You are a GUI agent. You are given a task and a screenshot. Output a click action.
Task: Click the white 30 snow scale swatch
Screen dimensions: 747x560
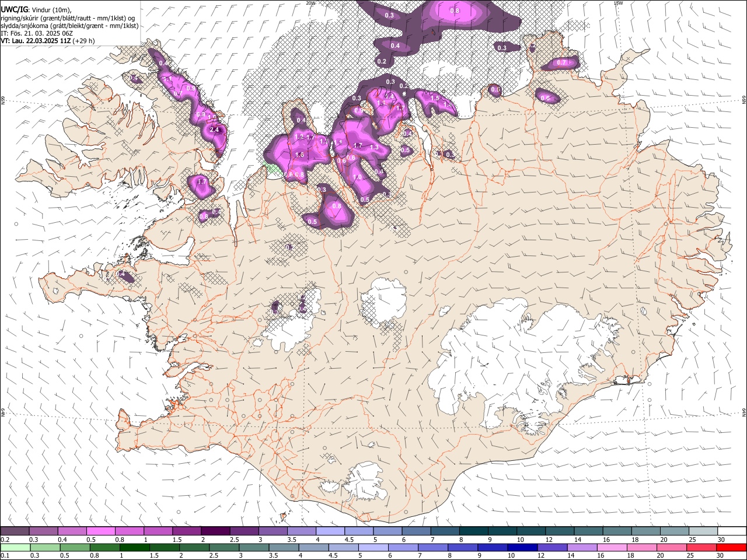coord(731,531)
